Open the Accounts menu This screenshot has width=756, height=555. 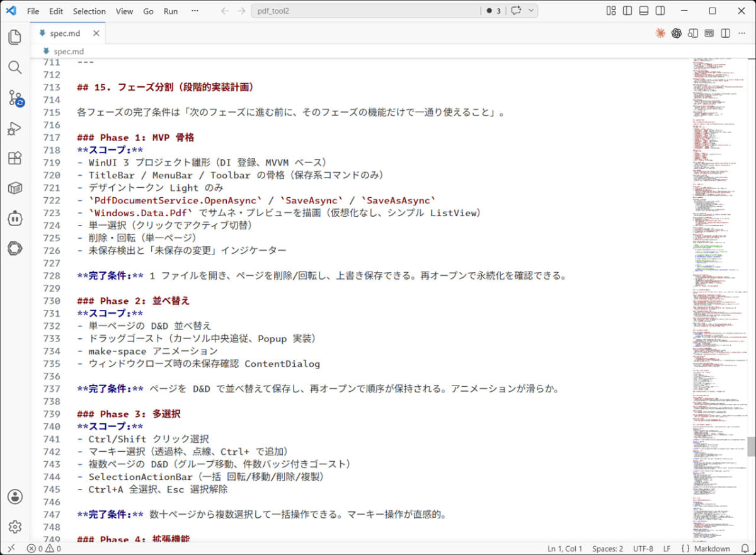tap(14, 496)
